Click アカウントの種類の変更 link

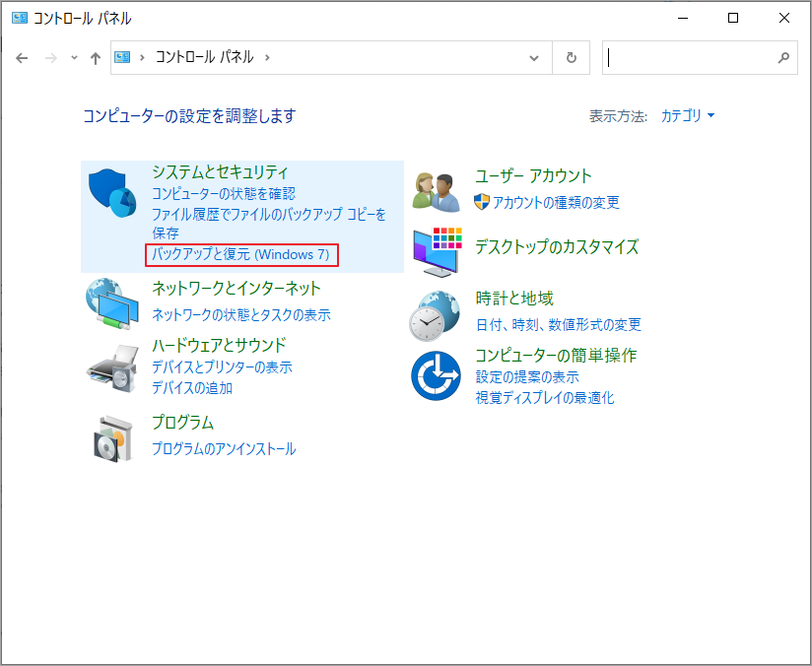(556, 203)
